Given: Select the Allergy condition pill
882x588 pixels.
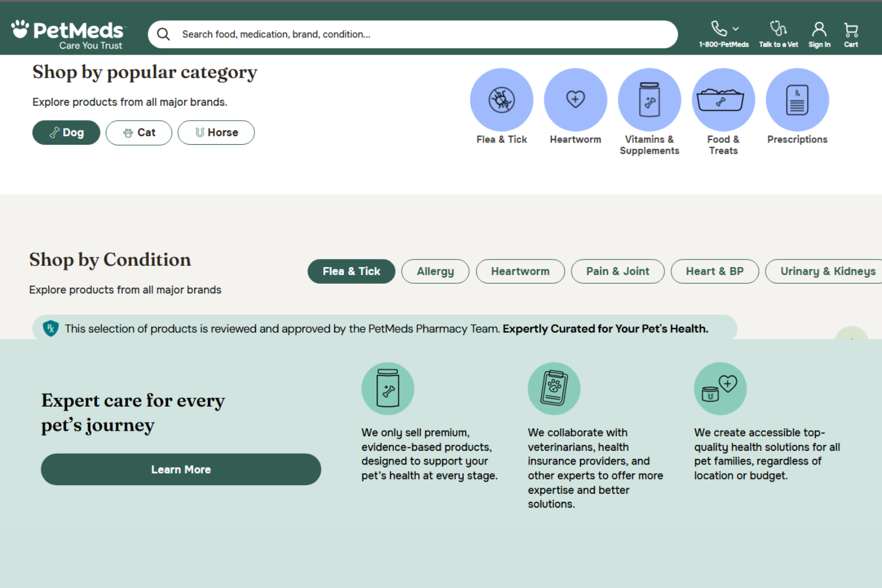Looking at the screenshot, I should pos(435,271).
